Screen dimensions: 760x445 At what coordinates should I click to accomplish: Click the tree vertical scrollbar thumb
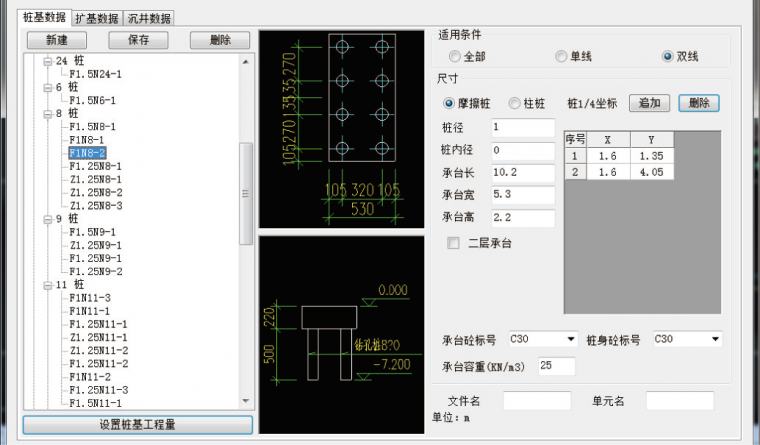(x=246, y=194)
